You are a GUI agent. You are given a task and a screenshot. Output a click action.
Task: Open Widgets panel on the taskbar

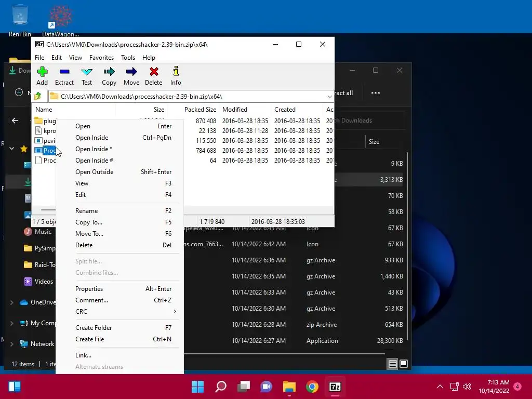[x=15, y=387]
